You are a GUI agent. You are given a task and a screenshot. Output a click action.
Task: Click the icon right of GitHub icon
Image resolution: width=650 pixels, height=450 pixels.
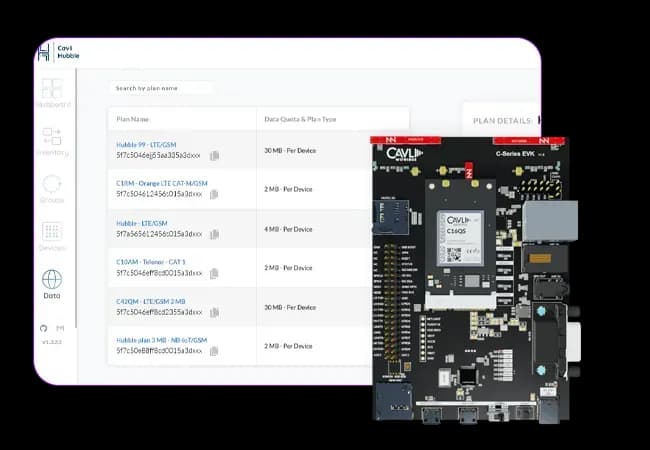(x=61, y=328)
